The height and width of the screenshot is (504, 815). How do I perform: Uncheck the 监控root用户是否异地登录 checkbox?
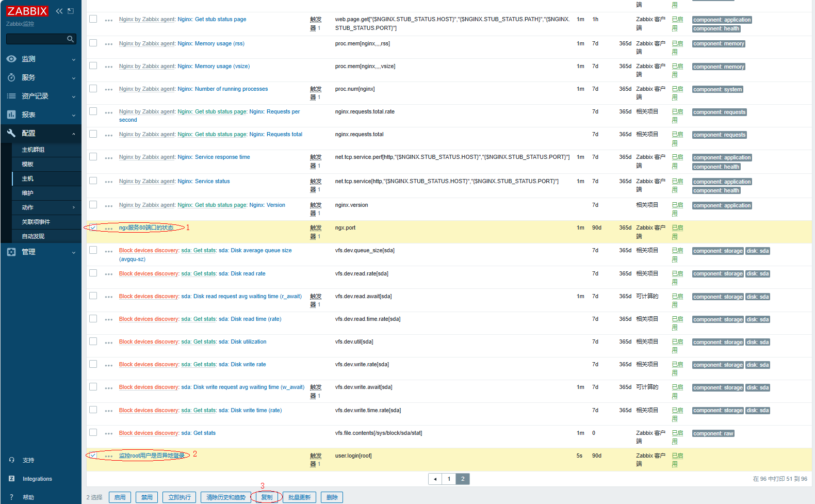93,456
